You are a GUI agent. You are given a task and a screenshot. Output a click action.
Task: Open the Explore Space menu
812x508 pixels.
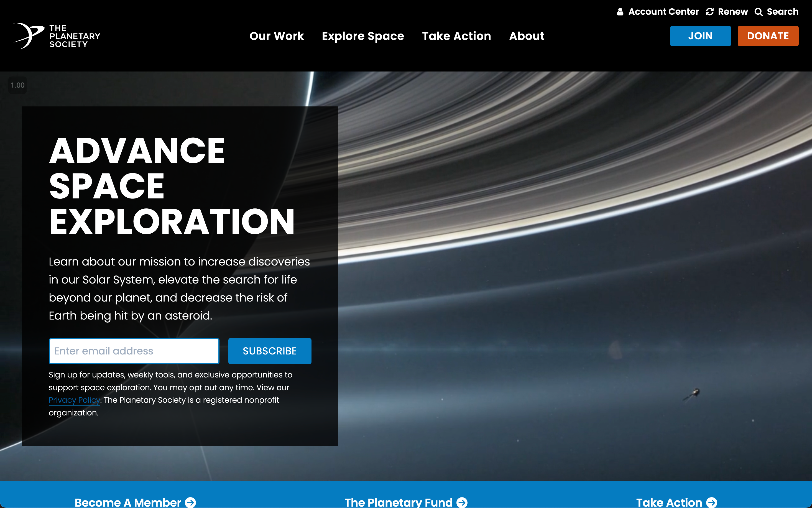point(363,36)
